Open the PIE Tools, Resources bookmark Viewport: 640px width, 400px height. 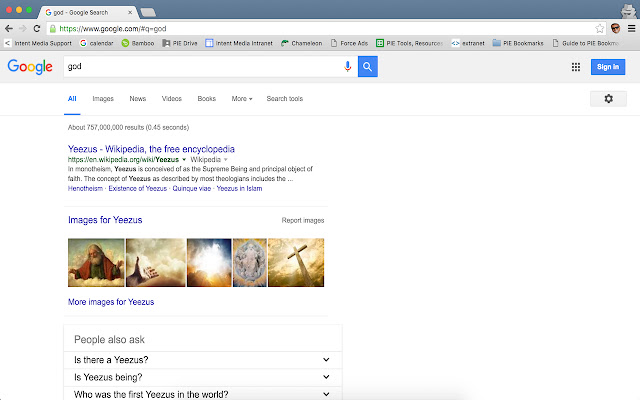click(x=409, y=43)
